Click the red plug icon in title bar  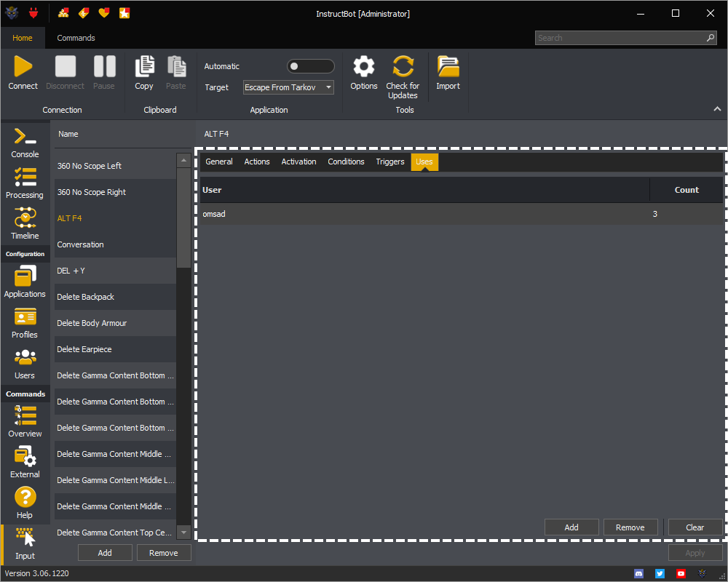[33, 13]
